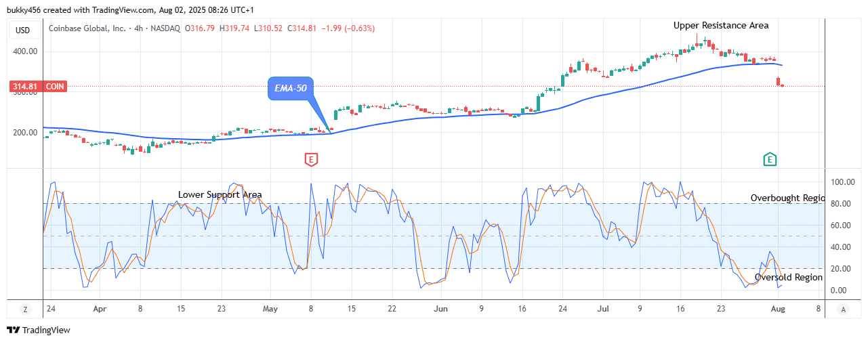Click the TradingView logo
This screenshot has width=868, height=342.
(39, 330)
